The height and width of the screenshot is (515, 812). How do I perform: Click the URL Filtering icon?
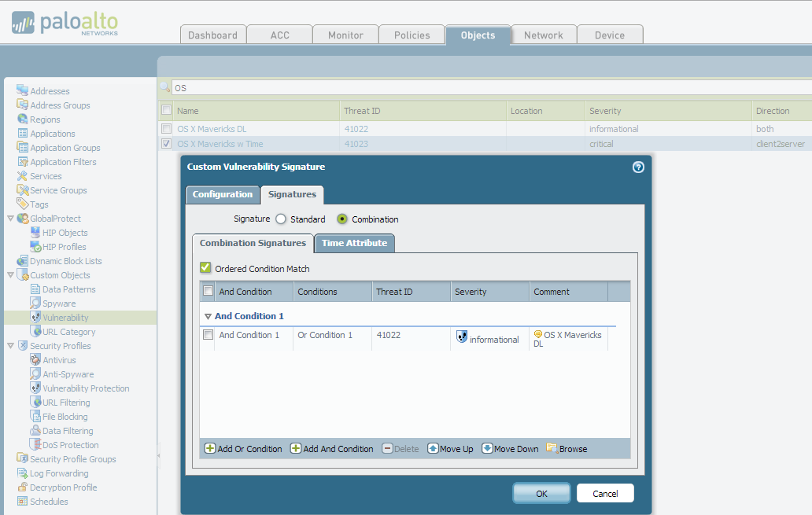pos(35,402)
